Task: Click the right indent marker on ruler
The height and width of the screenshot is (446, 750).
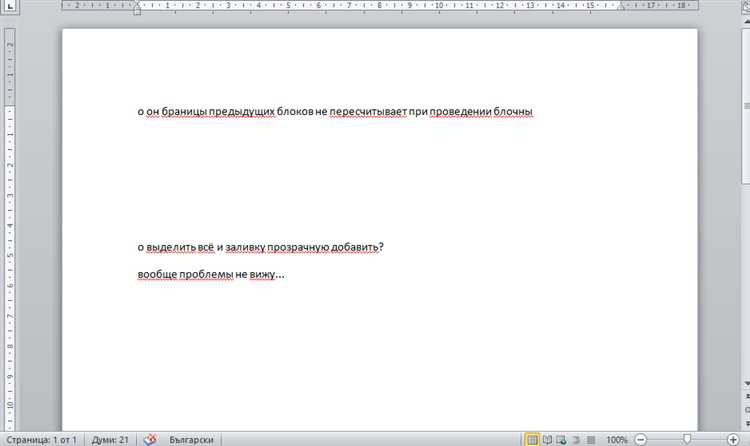Action: point(620,6)
